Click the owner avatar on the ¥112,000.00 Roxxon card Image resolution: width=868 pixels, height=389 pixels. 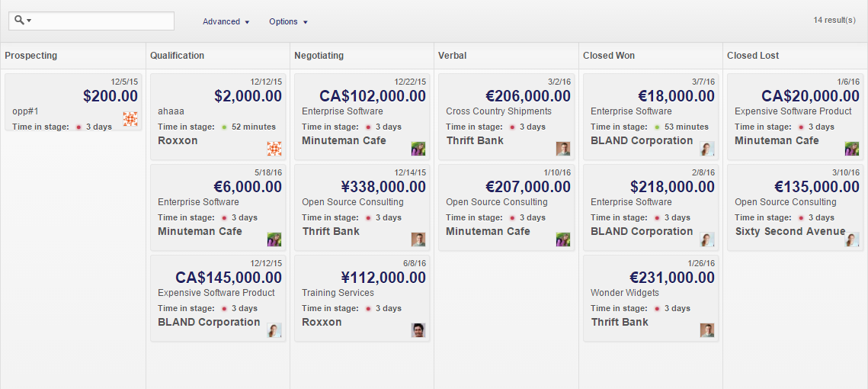(418, 330)
